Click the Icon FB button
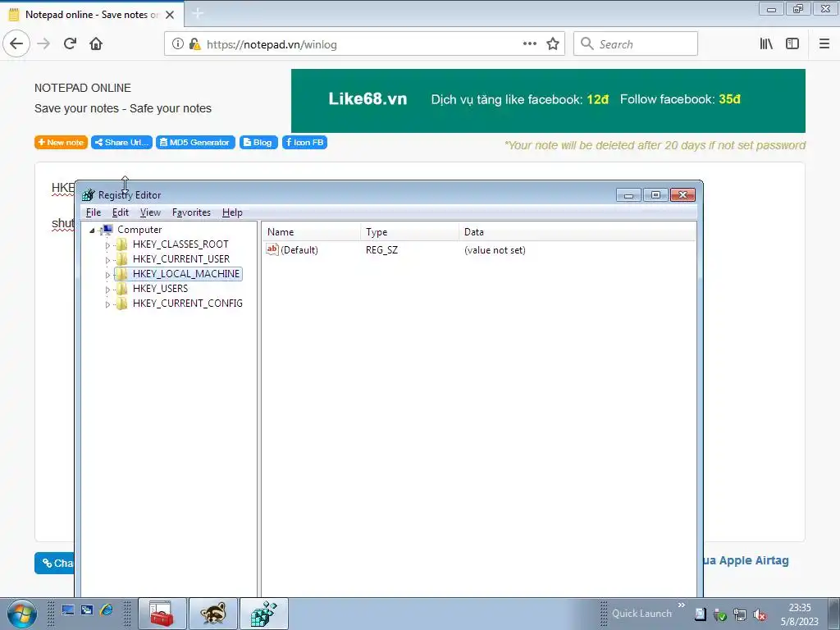The image size is (840, 630). 304,143
